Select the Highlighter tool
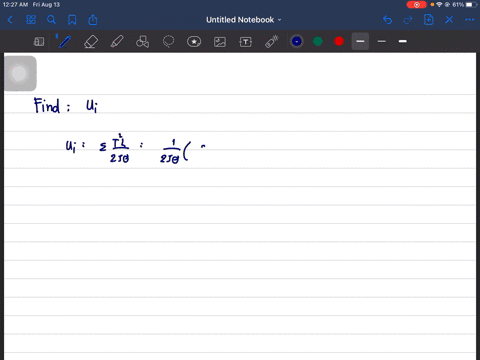This screenshot has width=480, height=360. [x=117, y=42]
